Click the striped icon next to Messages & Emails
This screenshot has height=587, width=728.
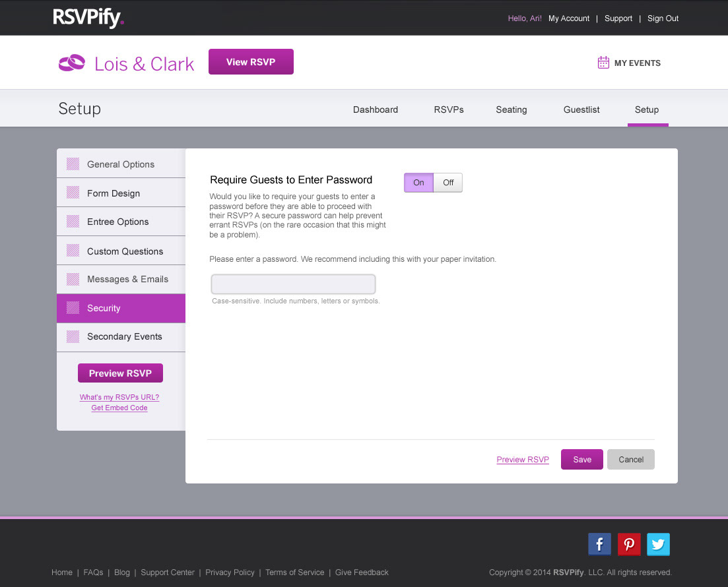(73, 279)
